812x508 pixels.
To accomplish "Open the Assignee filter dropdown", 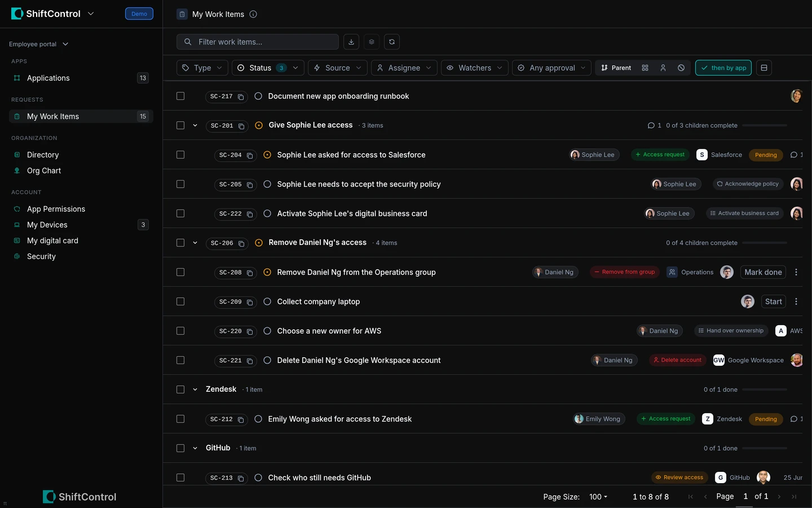I will (404, 68).
